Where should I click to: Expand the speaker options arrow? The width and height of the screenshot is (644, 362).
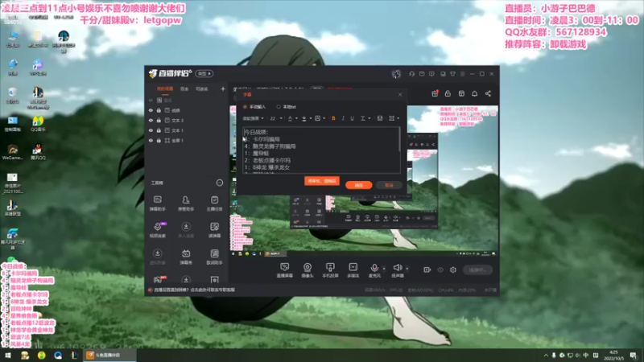tap(407, 269)
